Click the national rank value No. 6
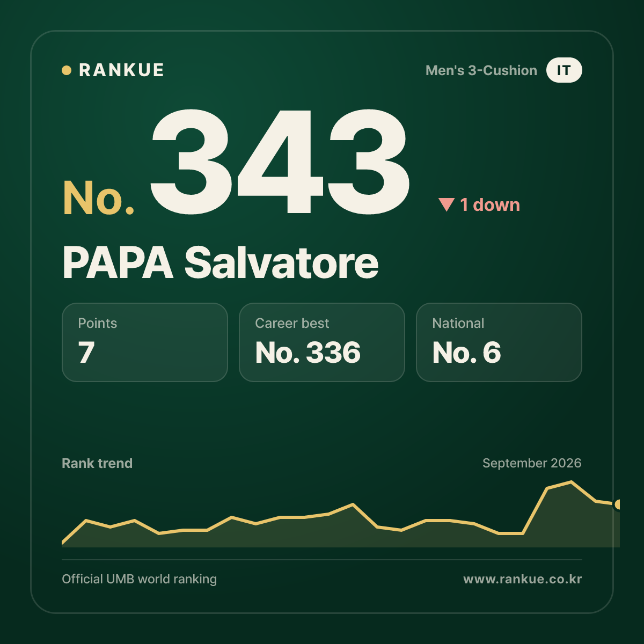 tap(466, 353)
